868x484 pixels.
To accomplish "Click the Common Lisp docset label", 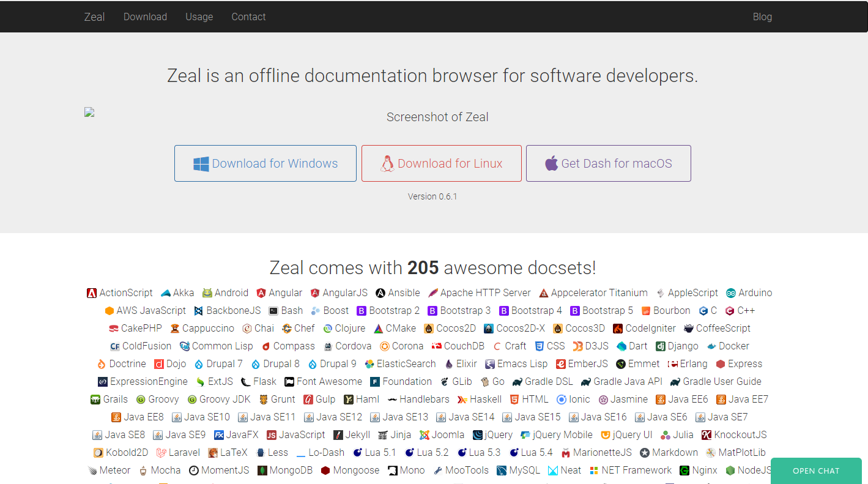I will pyautogui.click(x=223, y=346).
